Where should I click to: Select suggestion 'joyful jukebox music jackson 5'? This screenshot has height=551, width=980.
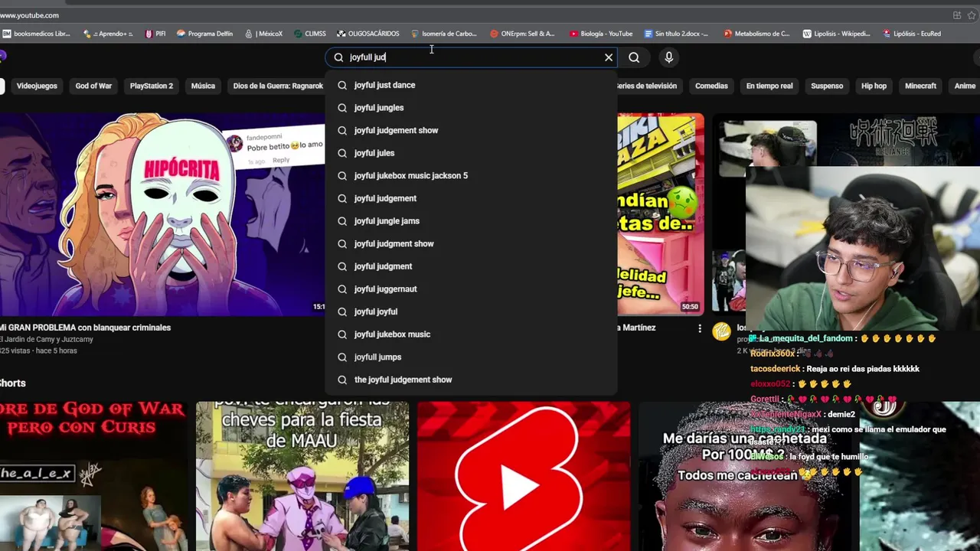click(471, 176)
